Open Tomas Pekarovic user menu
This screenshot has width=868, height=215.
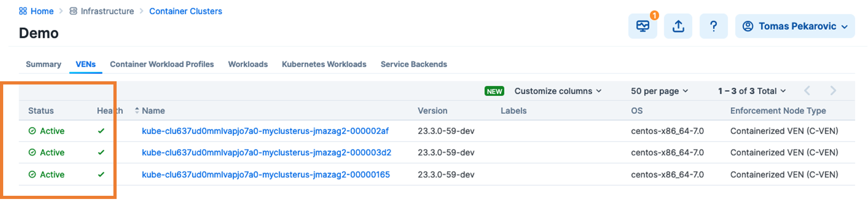click(795, 26)
